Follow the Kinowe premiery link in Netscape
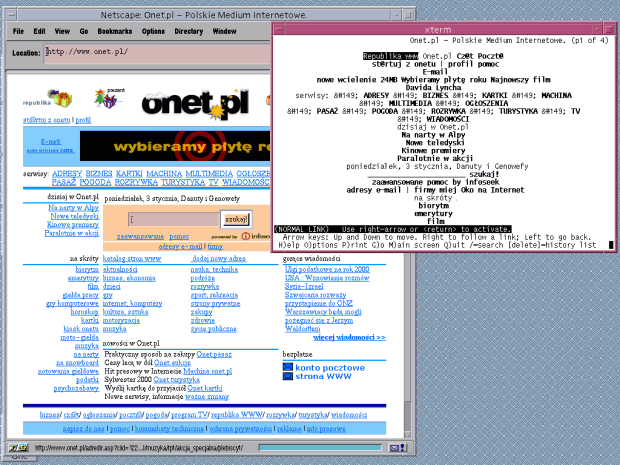Viewport: 620px width, 465px height. (73, 225)
